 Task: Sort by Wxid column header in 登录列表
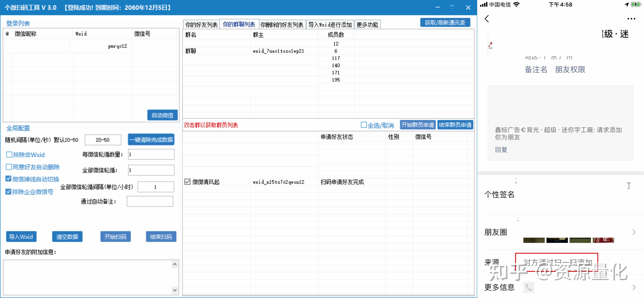102,34
